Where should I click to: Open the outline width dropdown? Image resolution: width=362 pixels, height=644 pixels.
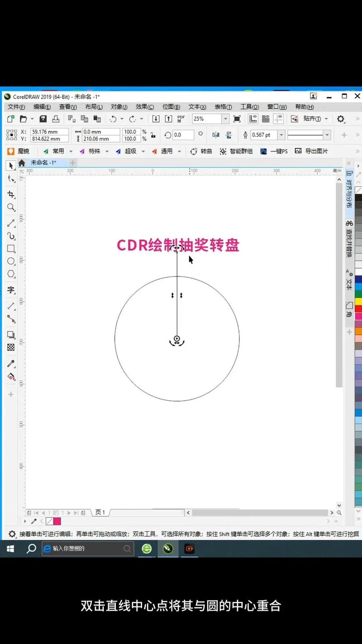point(282,135)
